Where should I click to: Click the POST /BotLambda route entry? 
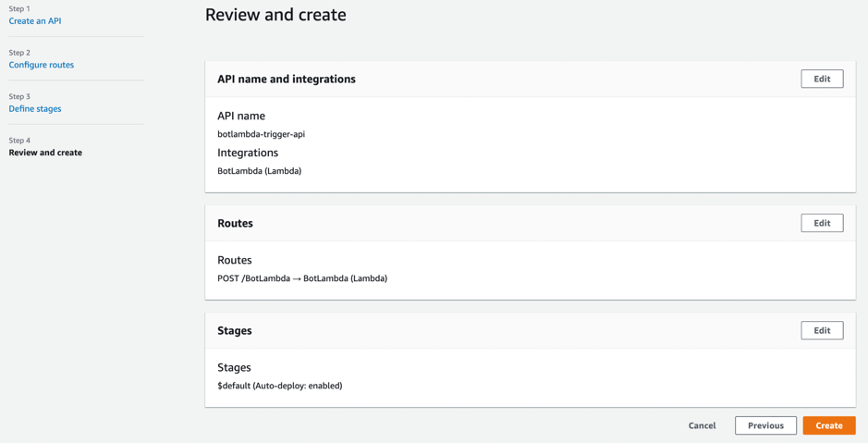(x=301, y=278)
